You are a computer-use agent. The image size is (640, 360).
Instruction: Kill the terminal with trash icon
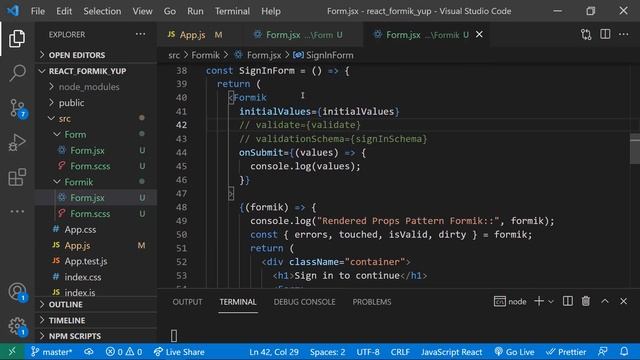(586, 301)
